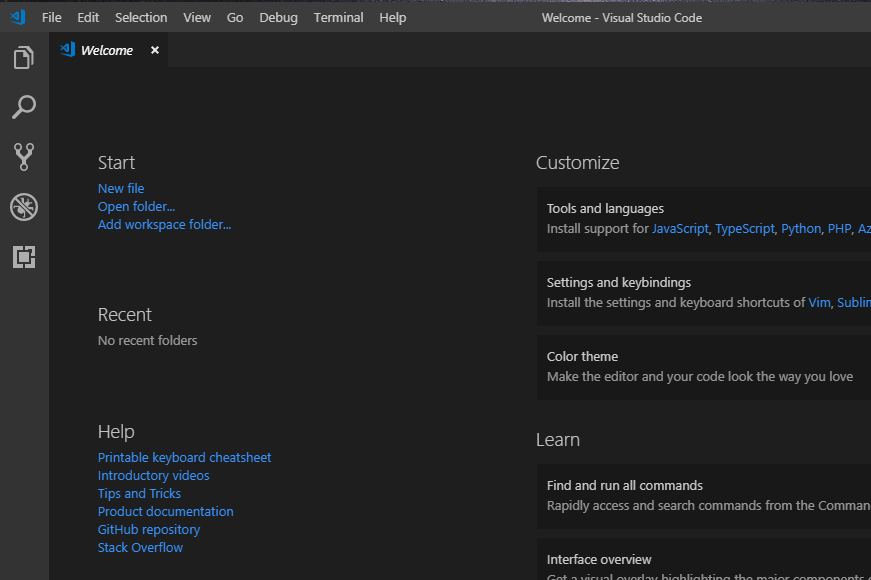Viewport: 871px width, 580px height.
Task: Open Printable keyboard cheatsheet link
Action: coord(184,457)
